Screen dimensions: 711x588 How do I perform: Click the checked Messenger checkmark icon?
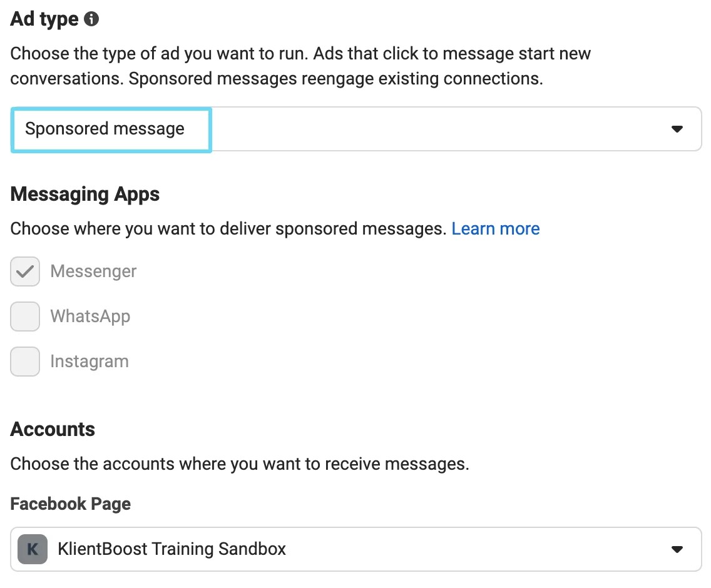point(24,271)
